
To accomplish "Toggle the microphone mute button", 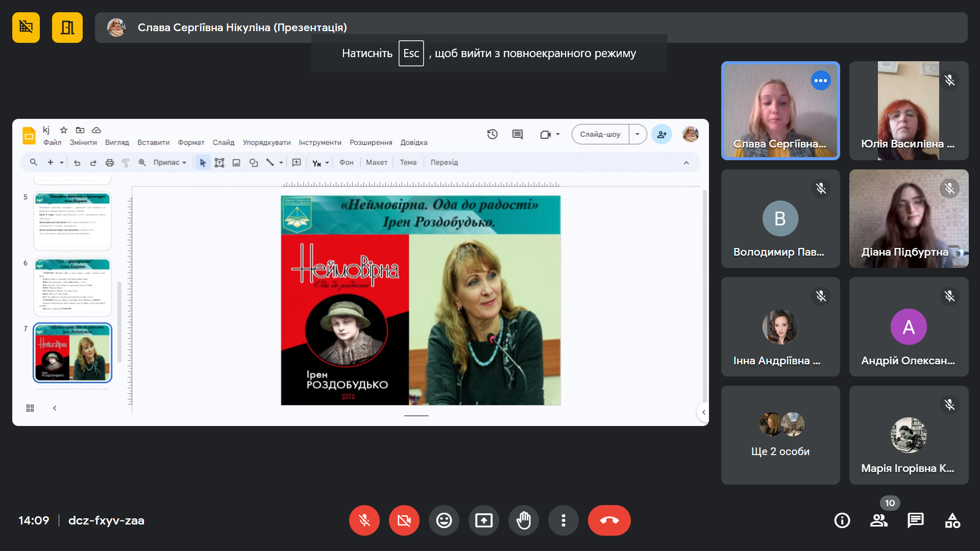I will pos(364,520).
